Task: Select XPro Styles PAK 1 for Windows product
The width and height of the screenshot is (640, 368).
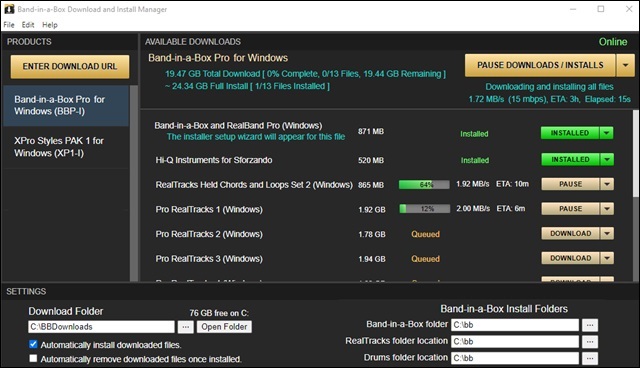Action: pos(66,147)
